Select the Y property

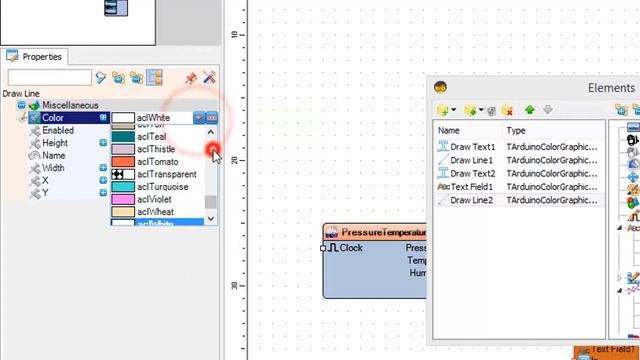click(45, 193)
